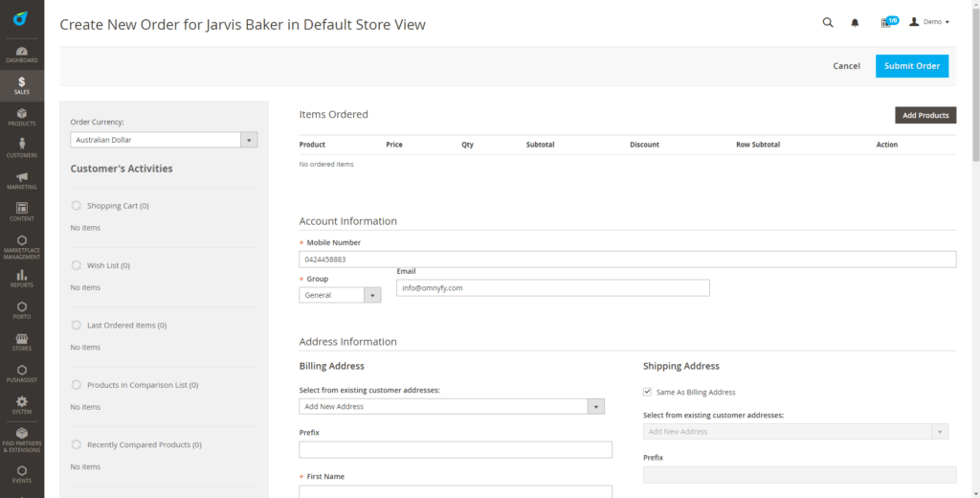
Task: Click the Add Products button
Action: [x=924, y=115]
